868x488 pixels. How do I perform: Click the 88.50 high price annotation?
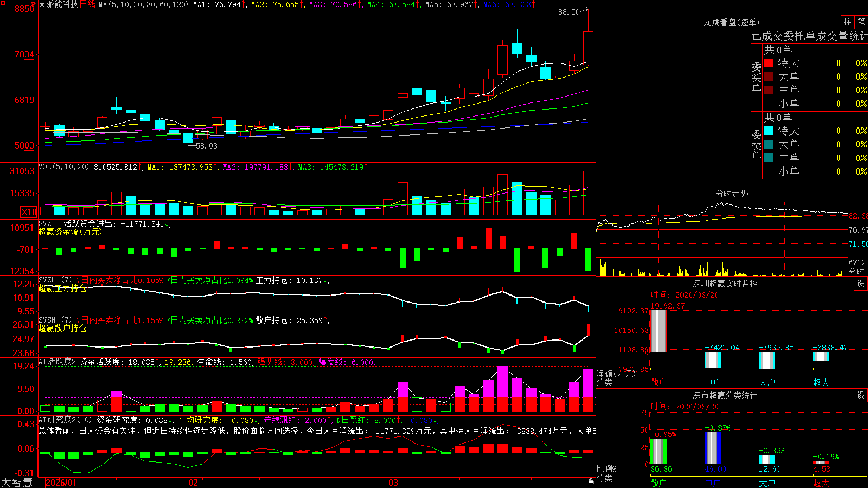569,12
